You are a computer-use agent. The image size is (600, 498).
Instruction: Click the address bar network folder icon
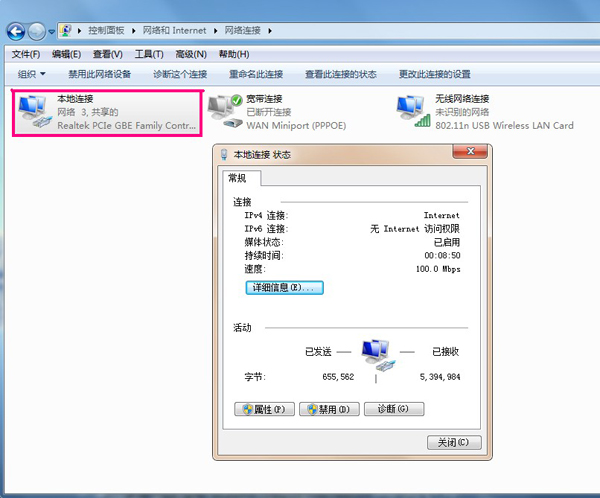click(x=66, y=31)
